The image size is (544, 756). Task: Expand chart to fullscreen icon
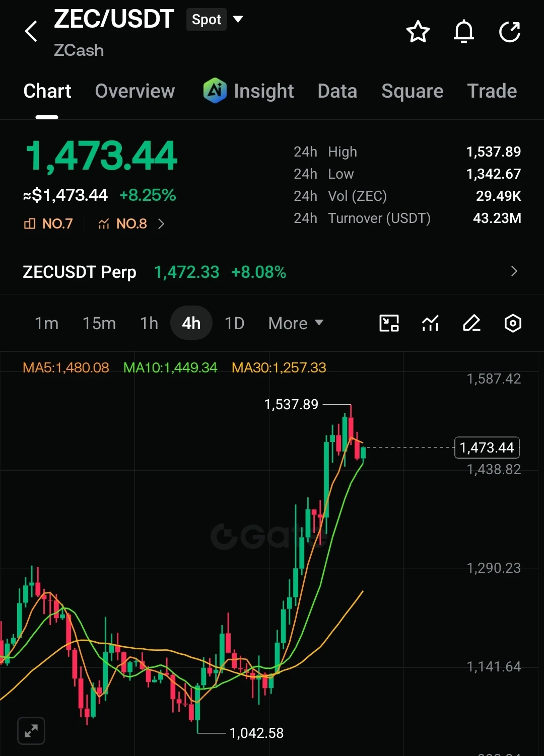point(31,731)
